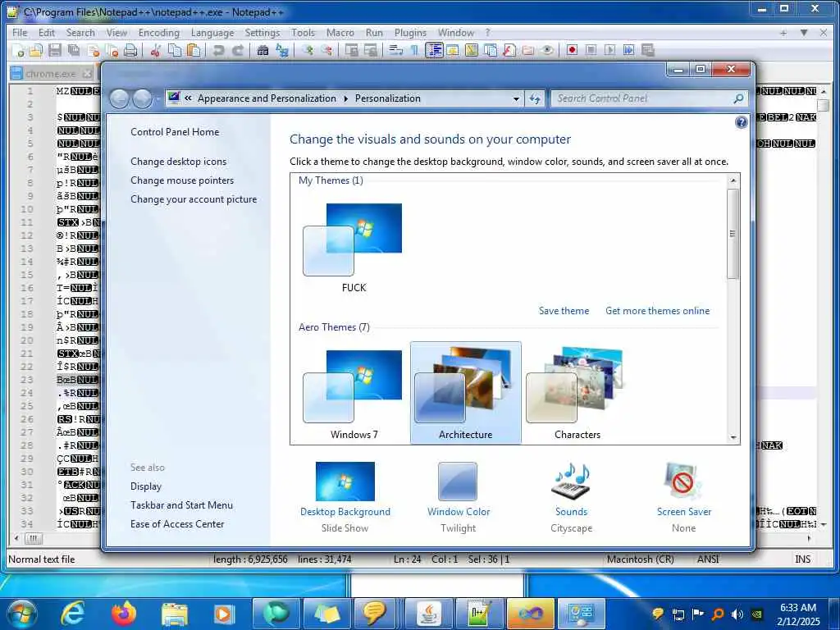This screenshot has height=630, width=840.
Task: Click the New file icon in Notepad++ toolbar
Action: pyautogui.click(x=19, y=50)
